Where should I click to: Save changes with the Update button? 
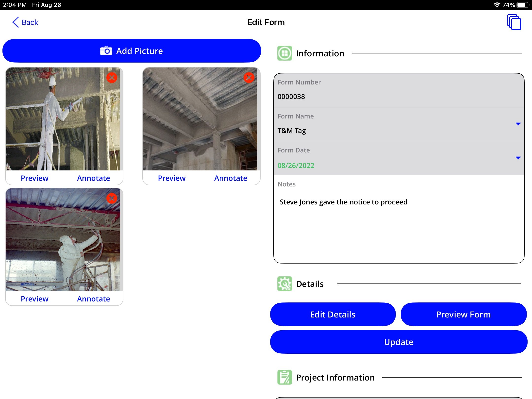coord(399,342)
